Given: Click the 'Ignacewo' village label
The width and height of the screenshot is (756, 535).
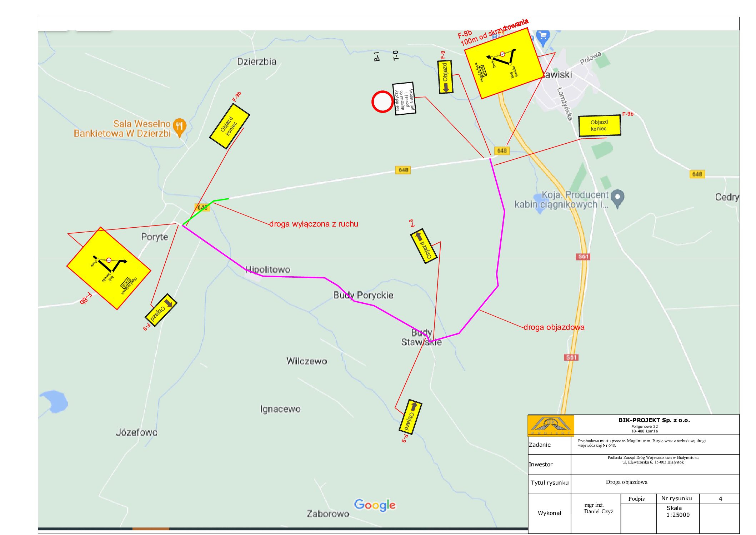Looking at the screenshot, I should (280, 409).
